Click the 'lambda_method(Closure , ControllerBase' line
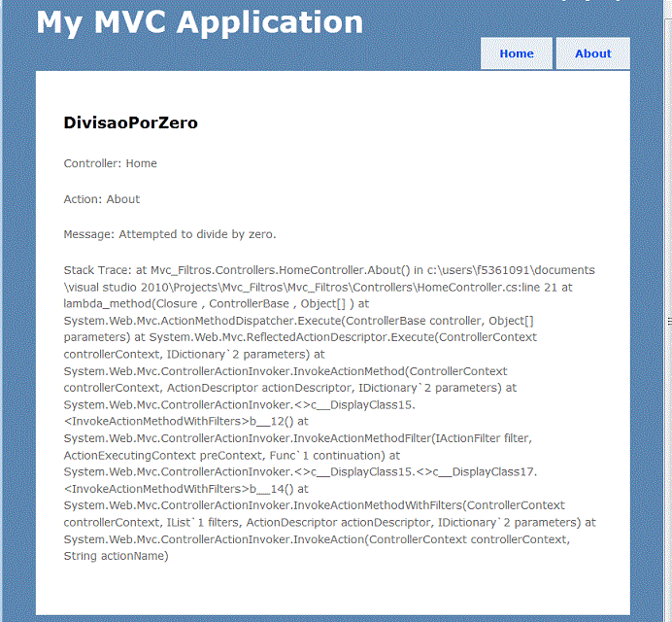Image resolution: width=672 pixels, height=622 pixels. click(x=217, y=303)
